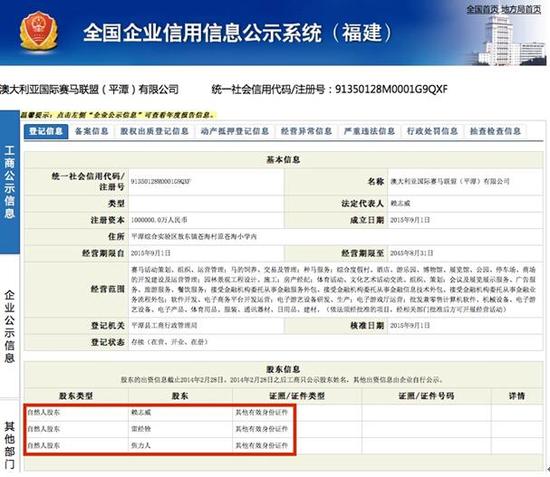Screen dimensions: 550x477
Task: Click shareholder 赖志威 in the first row
Action: [x=141, y=412]
